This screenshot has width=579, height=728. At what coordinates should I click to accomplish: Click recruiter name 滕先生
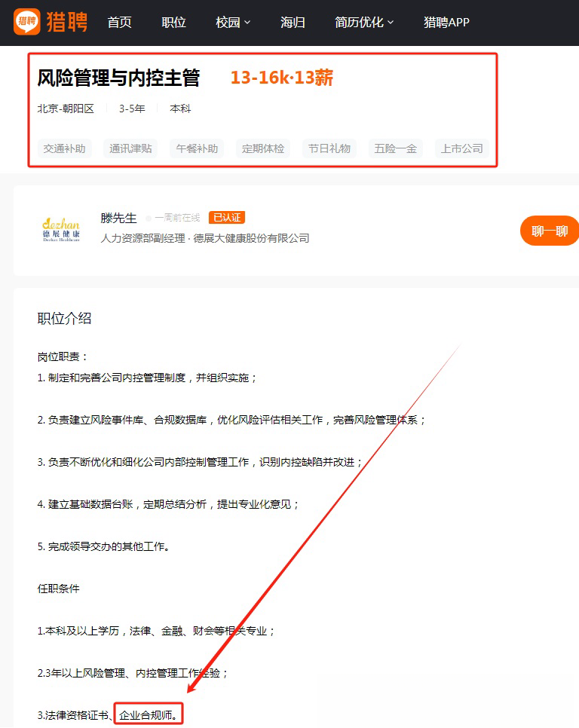tap(119, 218)
